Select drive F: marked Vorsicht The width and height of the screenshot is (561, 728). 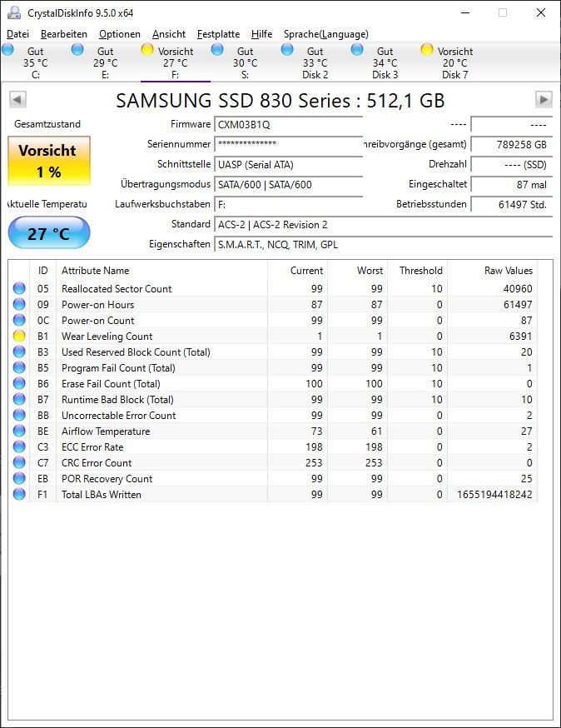pyautogui.click(x=176, y=62)
